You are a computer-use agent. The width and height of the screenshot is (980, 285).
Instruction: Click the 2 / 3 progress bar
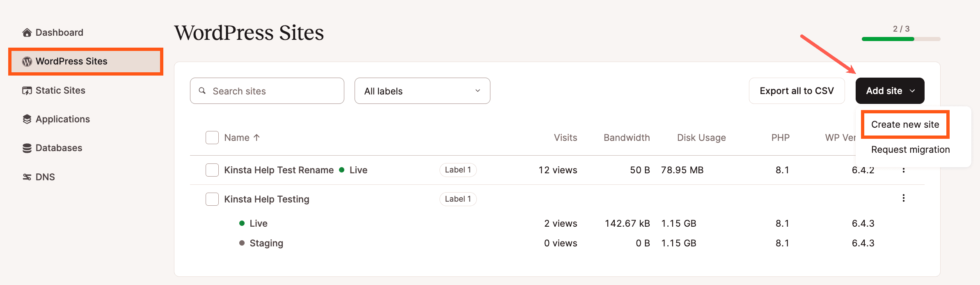click(901, 39)
